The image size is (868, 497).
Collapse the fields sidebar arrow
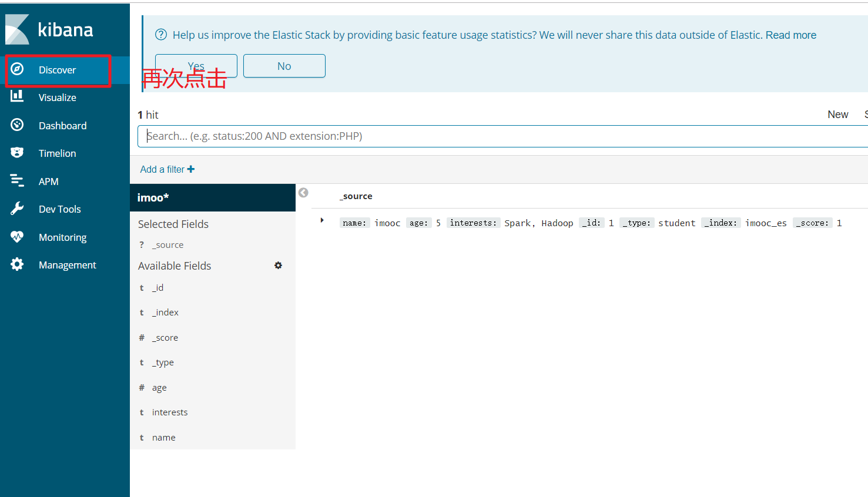(303, 193)
